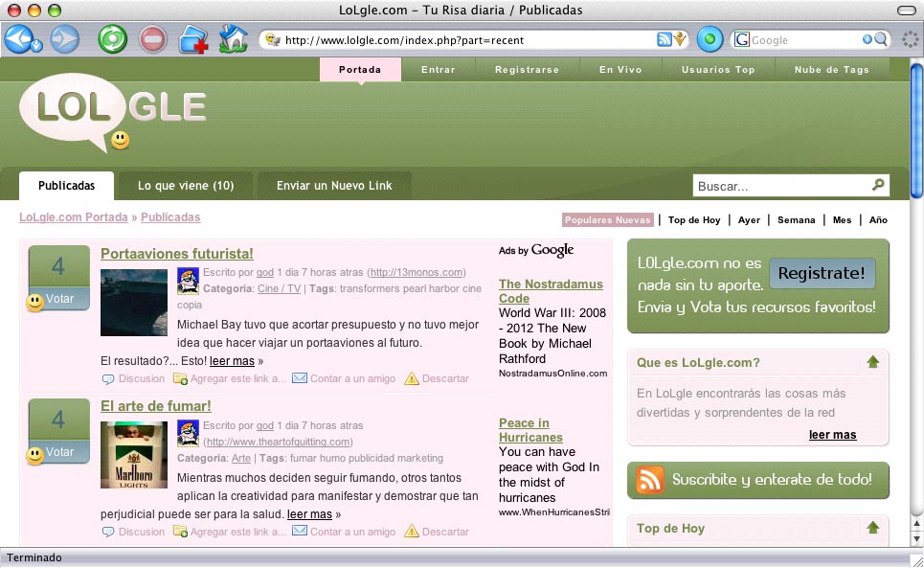Open the Nube de Tags nav tab

[x=831, y=70]
